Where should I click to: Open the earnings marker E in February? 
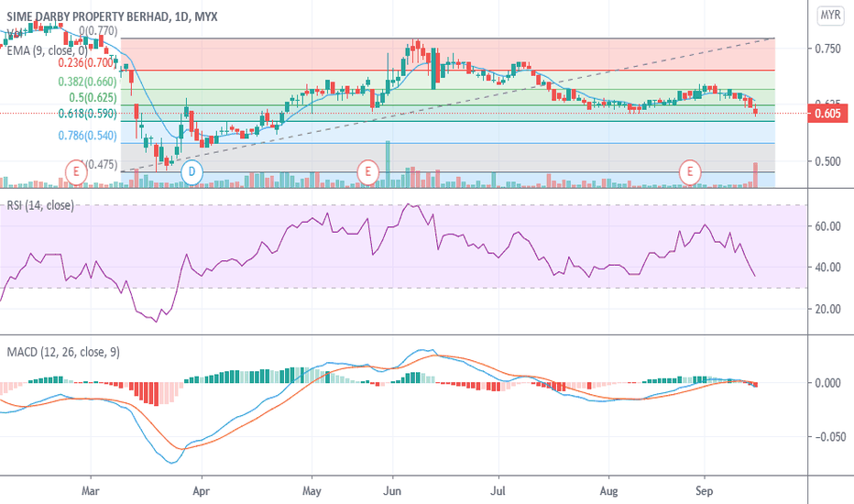click(x=76, y=172)
